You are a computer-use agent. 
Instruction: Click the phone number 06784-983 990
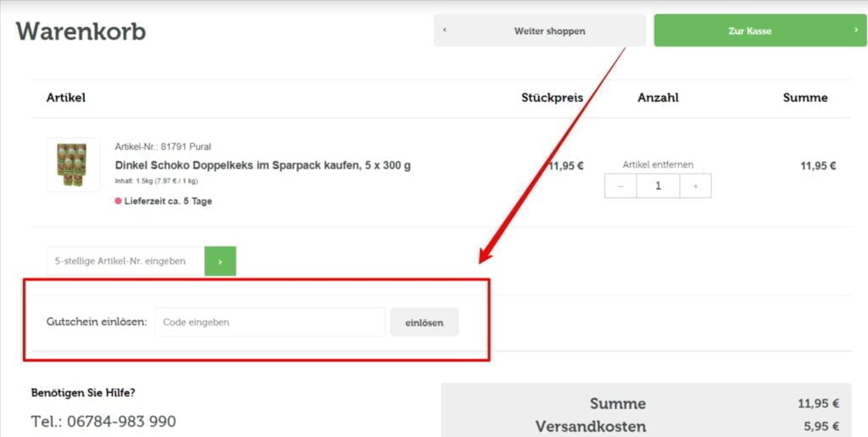tap(103, 421)
